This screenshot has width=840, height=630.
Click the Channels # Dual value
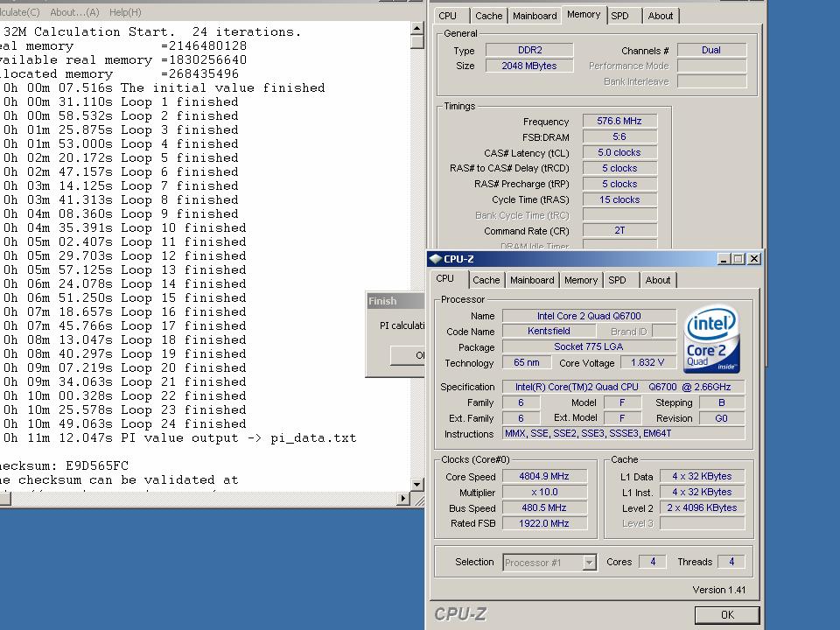coord(710,50)
